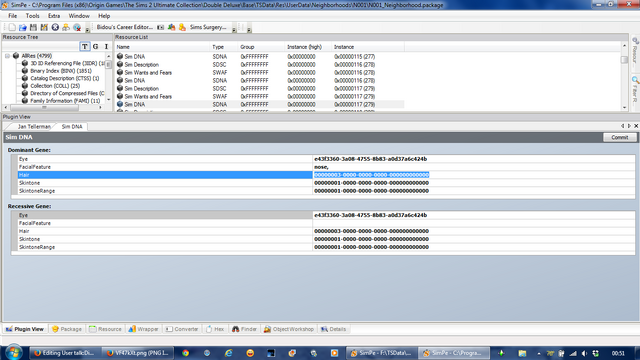Select Binary Index (BINX) tree item
This screenshot has height=360, width=640.
point(57,71)
